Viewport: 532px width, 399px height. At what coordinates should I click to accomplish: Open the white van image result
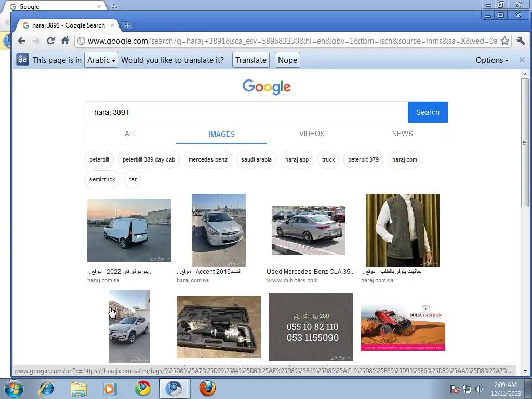129,230
